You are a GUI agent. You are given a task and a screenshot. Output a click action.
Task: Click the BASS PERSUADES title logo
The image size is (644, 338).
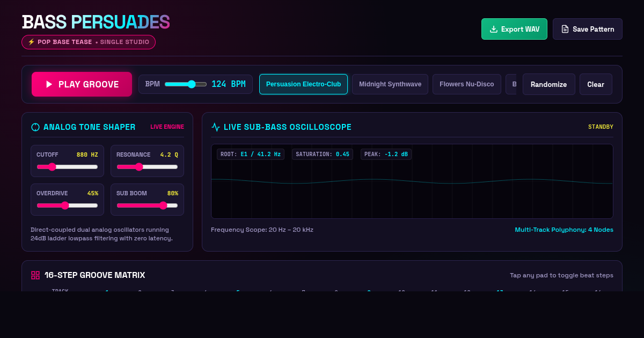point(96,22)
